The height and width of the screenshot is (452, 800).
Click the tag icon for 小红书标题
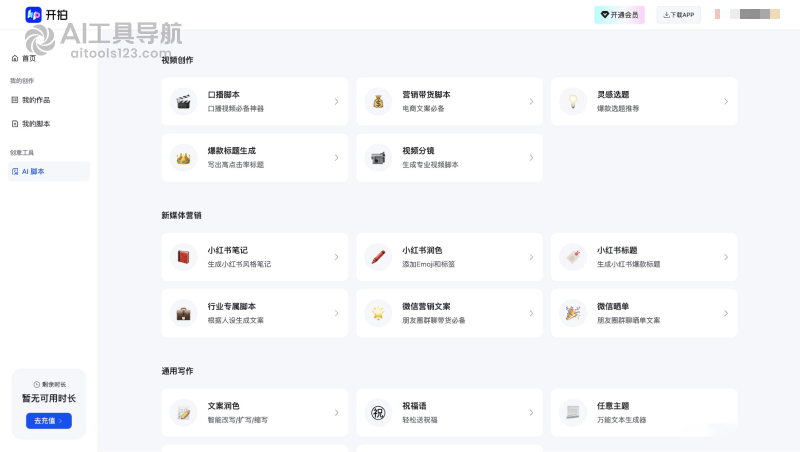[x=573, y=257]
